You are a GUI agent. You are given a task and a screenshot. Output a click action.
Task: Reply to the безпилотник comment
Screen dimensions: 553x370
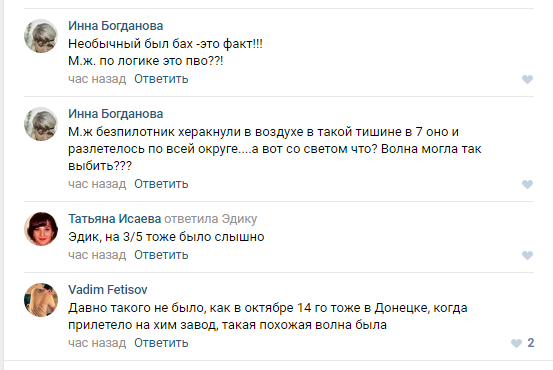coord(161,184)
